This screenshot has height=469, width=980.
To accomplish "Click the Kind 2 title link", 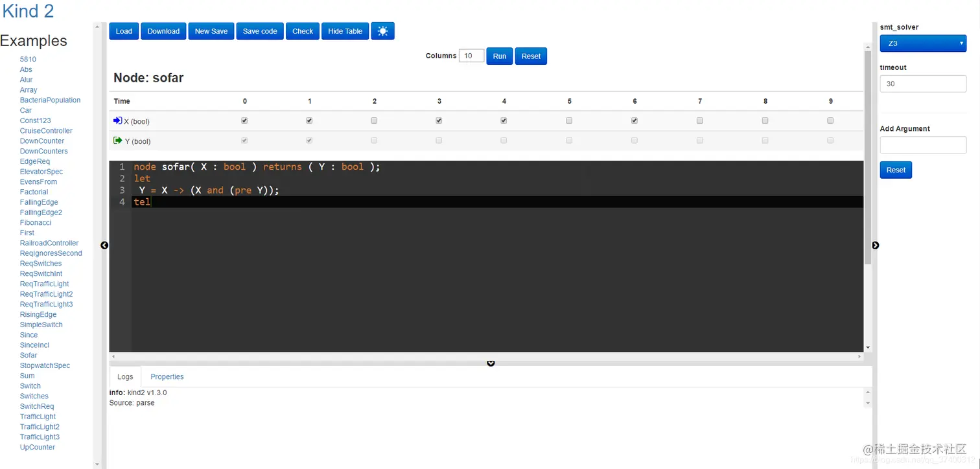I will point(29,11).
